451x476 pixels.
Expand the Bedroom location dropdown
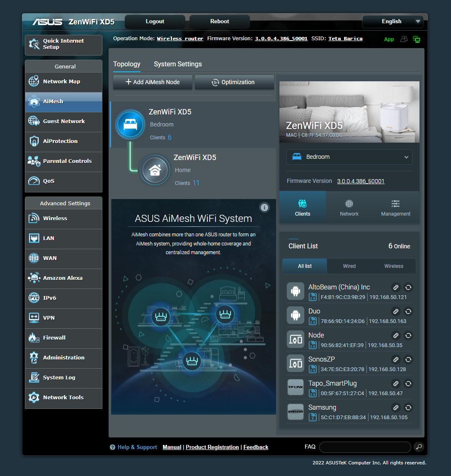pyautogui.click(x=349, y=157)
